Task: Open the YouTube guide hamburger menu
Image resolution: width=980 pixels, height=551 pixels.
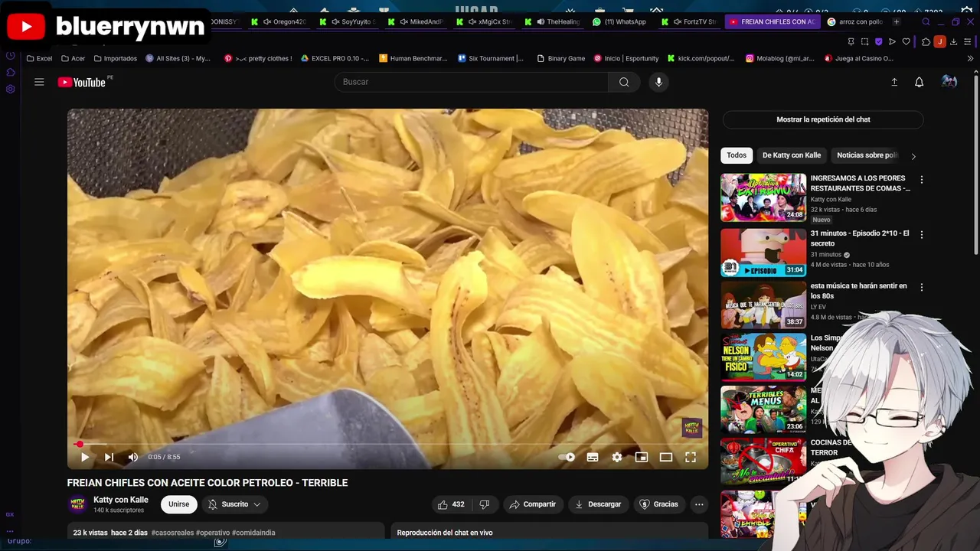Action: [x=39, y=82]
